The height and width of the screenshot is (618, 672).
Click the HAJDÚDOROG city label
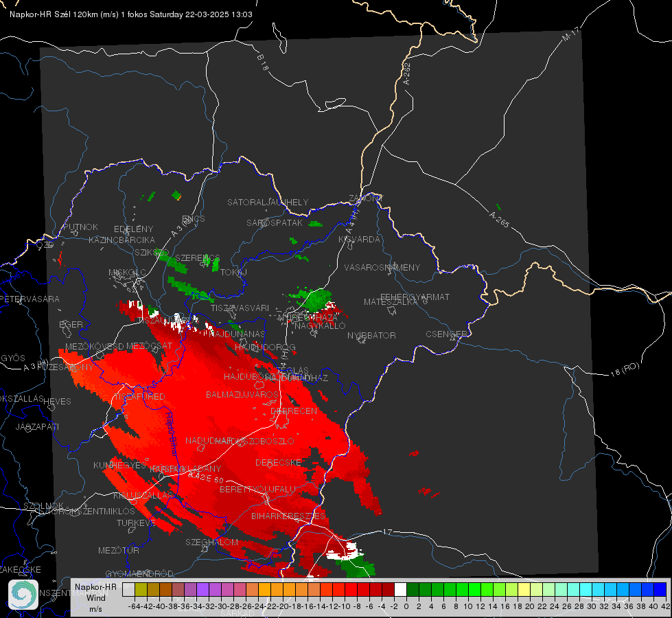(x=265, y=347)
